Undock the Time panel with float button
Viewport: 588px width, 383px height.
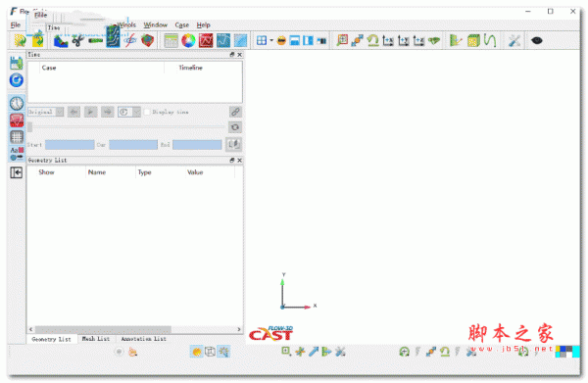coord(232,54)
